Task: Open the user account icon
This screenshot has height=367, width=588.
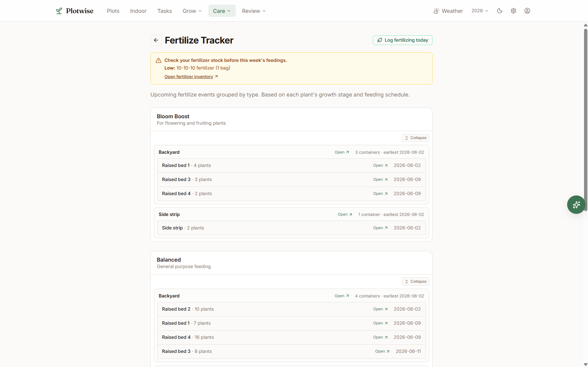Action: [527, 11]
